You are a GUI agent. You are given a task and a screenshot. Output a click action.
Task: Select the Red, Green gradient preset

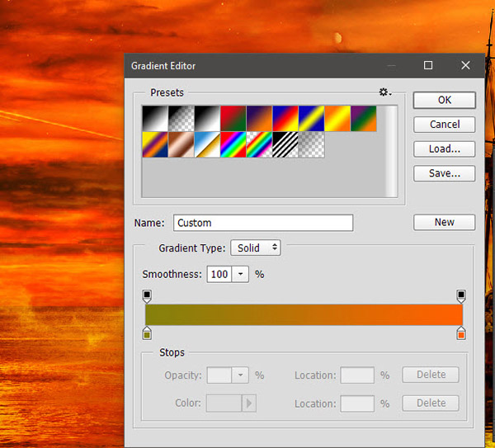[233, 118]
